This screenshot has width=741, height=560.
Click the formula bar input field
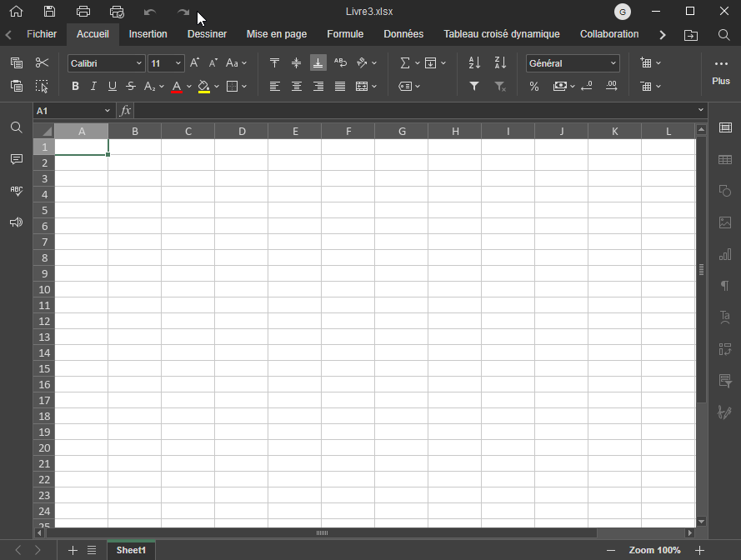[x=417, y=111]
